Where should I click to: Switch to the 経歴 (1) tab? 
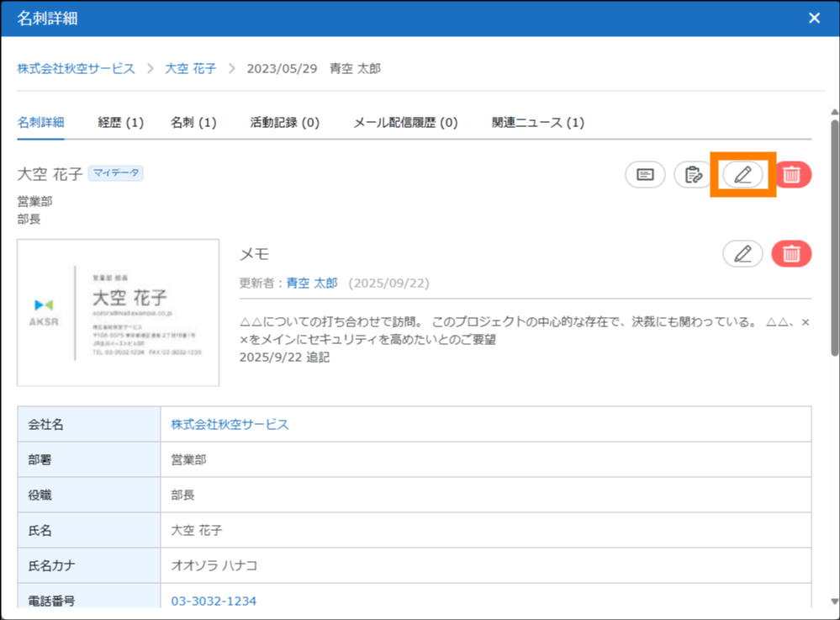[121, 123]
